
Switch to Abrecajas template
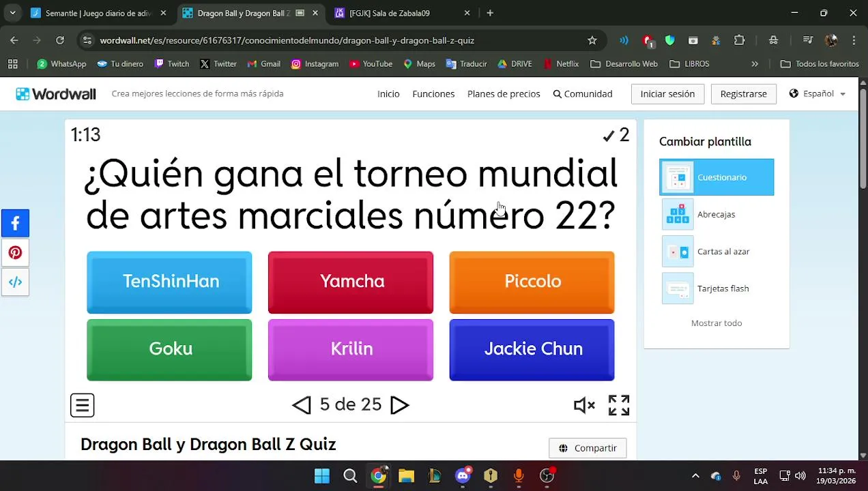[x=717, y=214]
